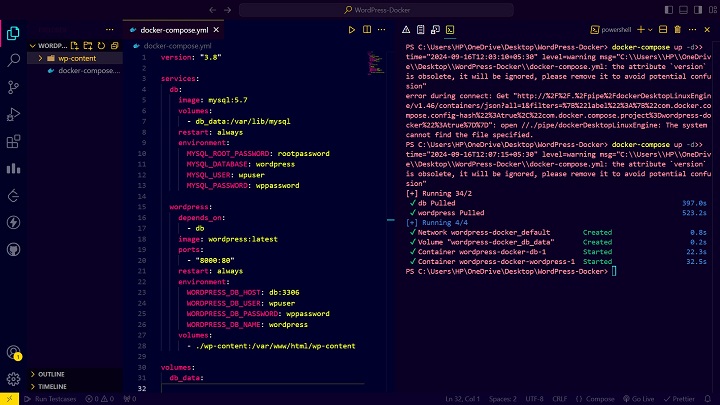Start Go Live server
720x405 pixels.
tap(639, 399)
